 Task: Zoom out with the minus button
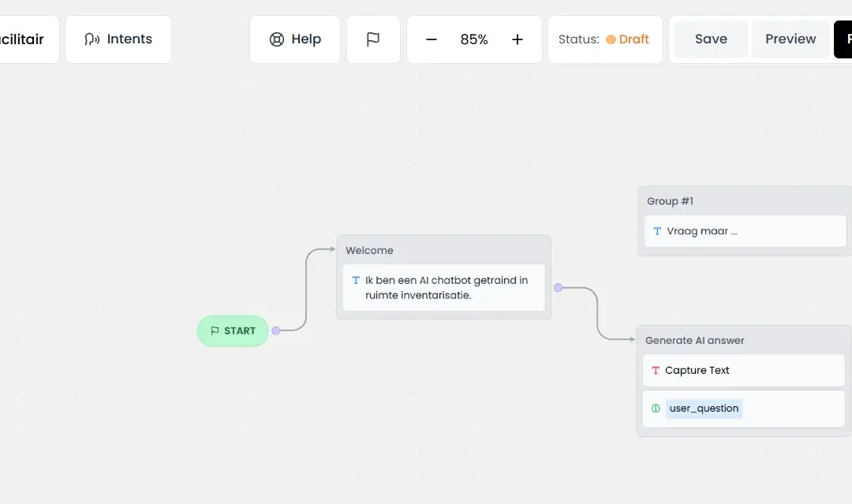[x=432, y=39]
